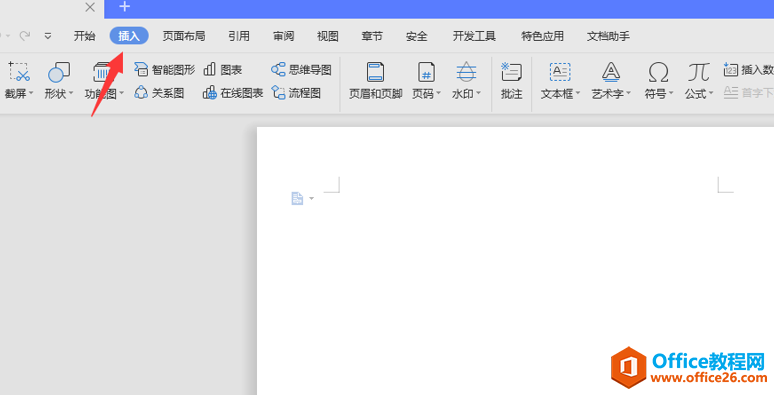Screen dimensions: 774x395
Task: Expand the 水印 dropdown arrow
Action: tap(478, 93)
